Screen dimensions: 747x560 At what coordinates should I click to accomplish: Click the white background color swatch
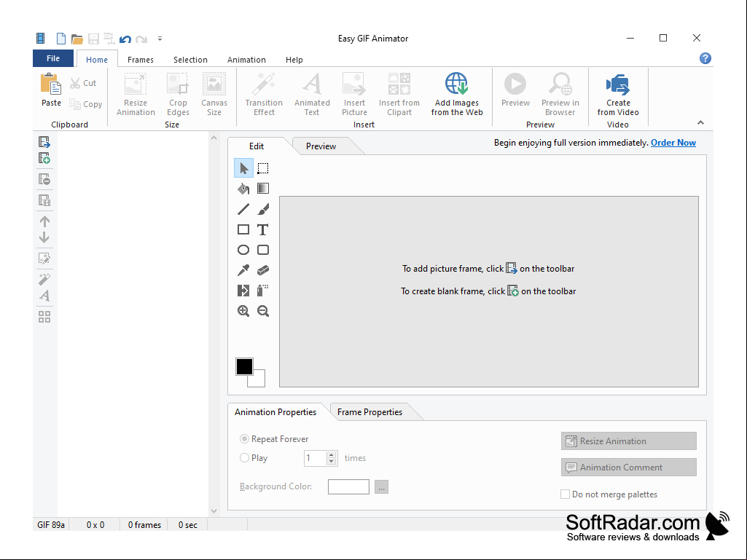[x=259, y=380]
